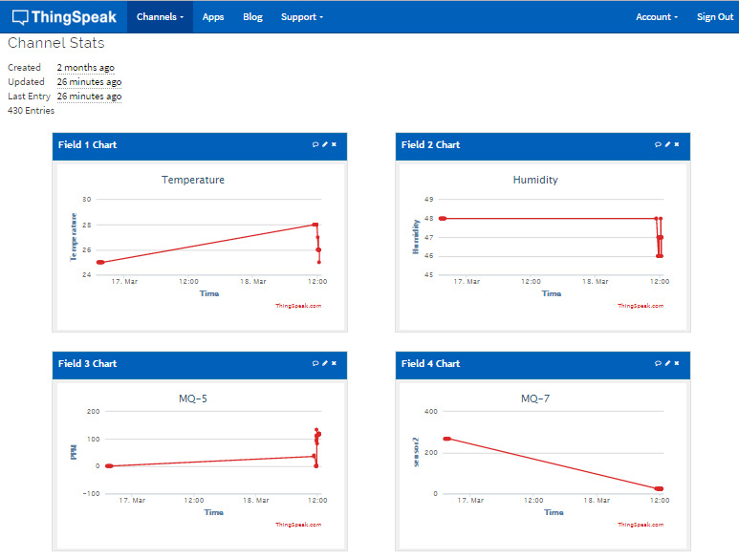Viewport: 739px width, 560px height.
Task: Click first data point in MQ-7 chart
Action: tap(446, 439)
